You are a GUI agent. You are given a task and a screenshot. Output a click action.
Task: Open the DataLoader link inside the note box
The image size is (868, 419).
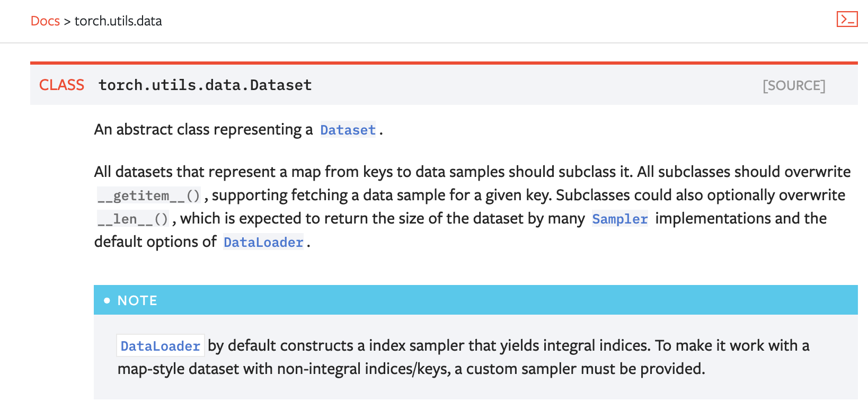tap(161, 345)
